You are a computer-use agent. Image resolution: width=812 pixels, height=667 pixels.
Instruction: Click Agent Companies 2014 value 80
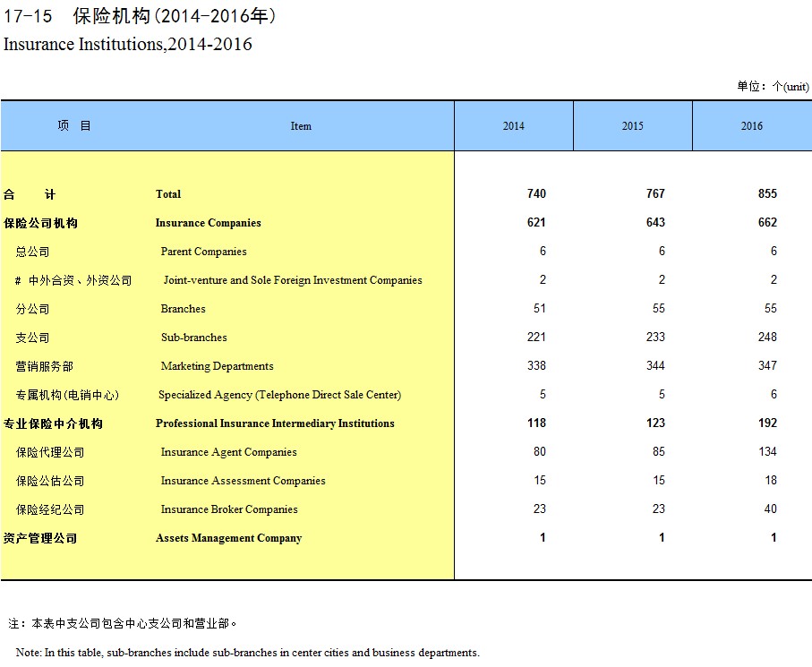tap(540, 451)
